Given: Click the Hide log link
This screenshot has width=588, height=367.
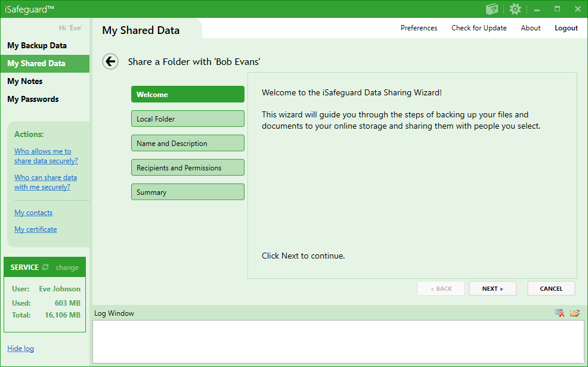Looking at the screenshot, I should click(x=21, y=349).
